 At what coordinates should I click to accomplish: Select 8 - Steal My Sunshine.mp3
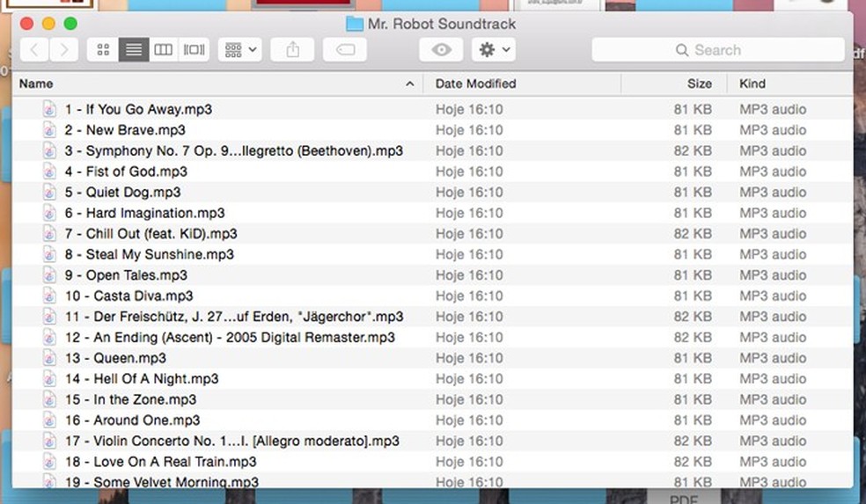pyautogui.click(x=159, y=255)
